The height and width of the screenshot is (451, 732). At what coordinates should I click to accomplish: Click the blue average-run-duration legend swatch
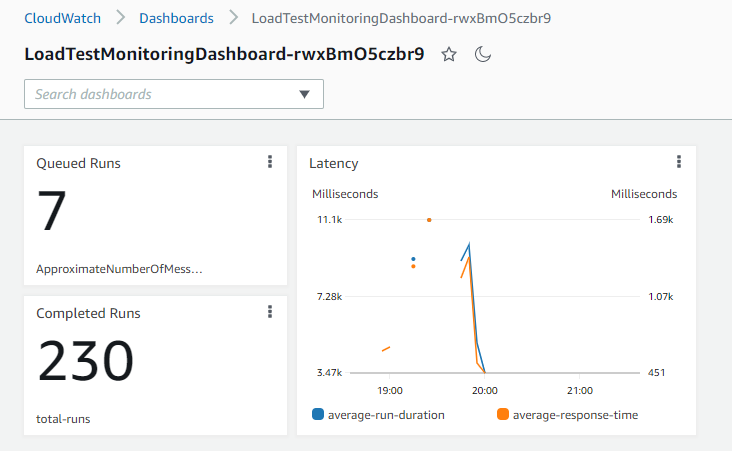click(319, 414)
